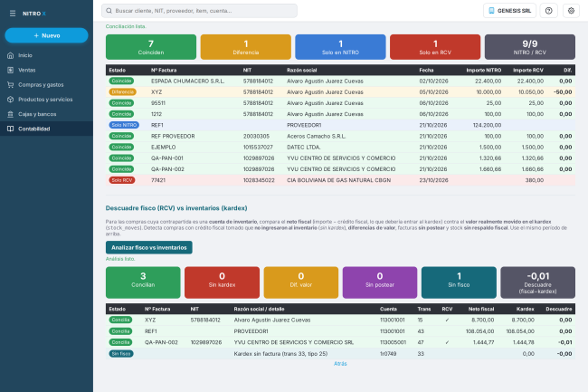Click the 380,00 Importe RCV value
The height and width of the screenshot is (392, 588).
(535, 180)
